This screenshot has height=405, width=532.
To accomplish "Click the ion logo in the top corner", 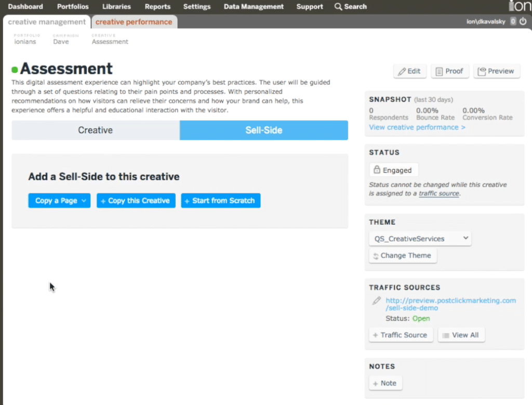I will (520, 6).
